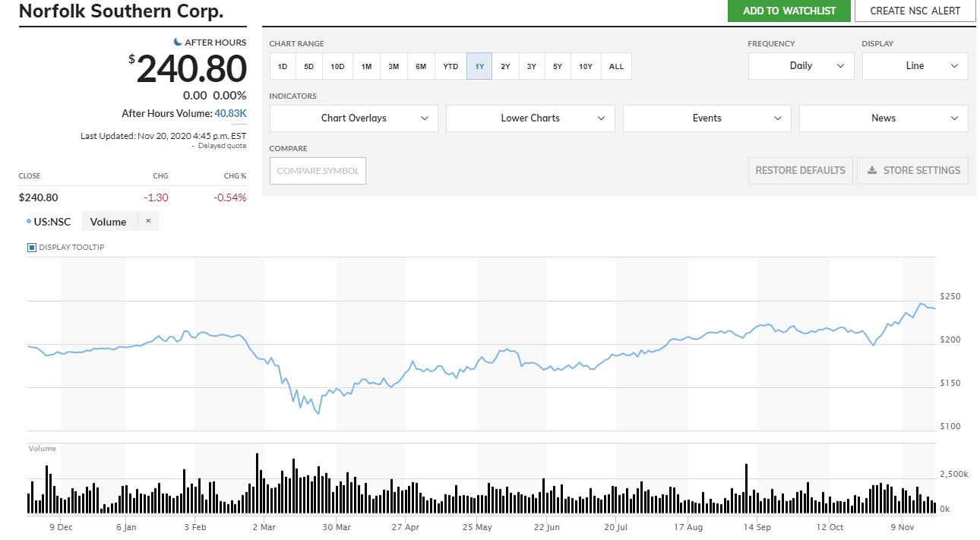980x540 pixels.
Task: Click the US:NSC blue legend dot
Action: pyautogui.click(x=29, y=222)
